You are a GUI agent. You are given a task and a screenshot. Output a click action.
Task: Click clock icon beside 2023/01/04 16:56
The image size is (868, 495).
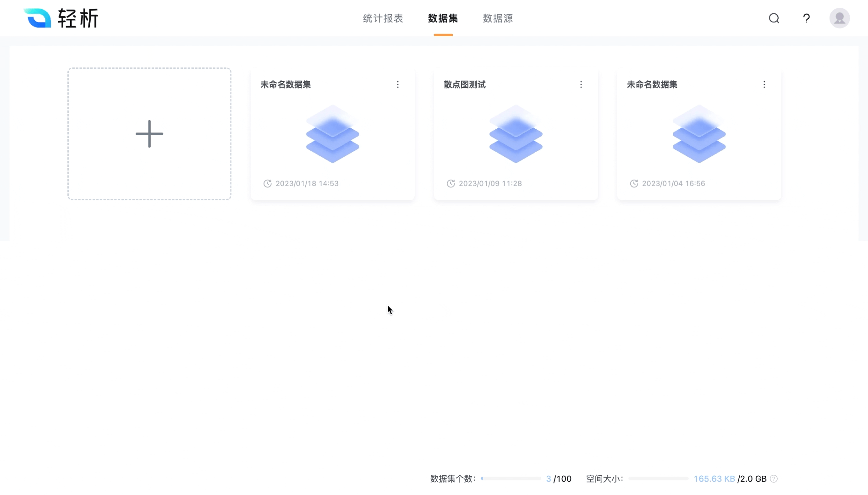tap(634, 183)
